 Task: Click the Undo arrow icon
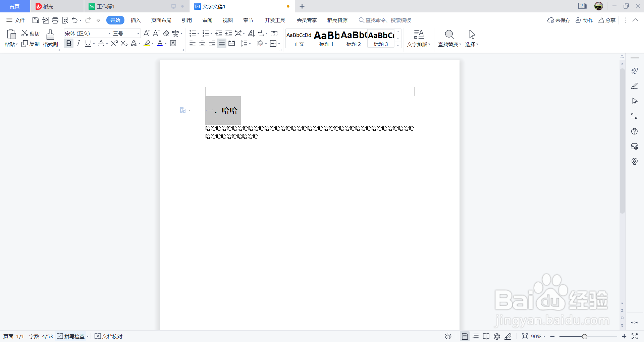click(x=74, y=20)
